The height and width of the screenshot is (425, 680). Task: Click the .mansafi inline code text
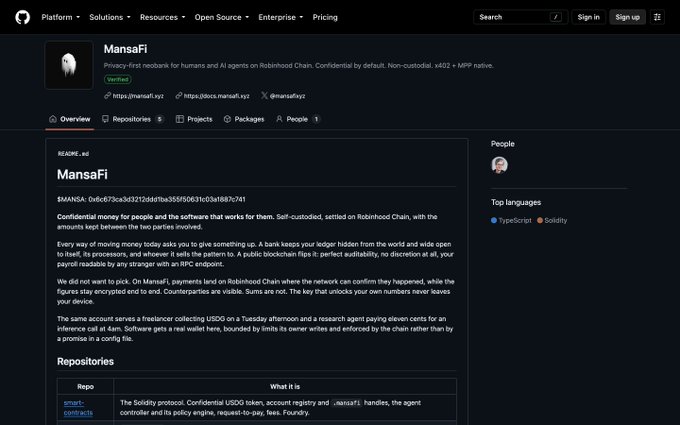point(347,403)
